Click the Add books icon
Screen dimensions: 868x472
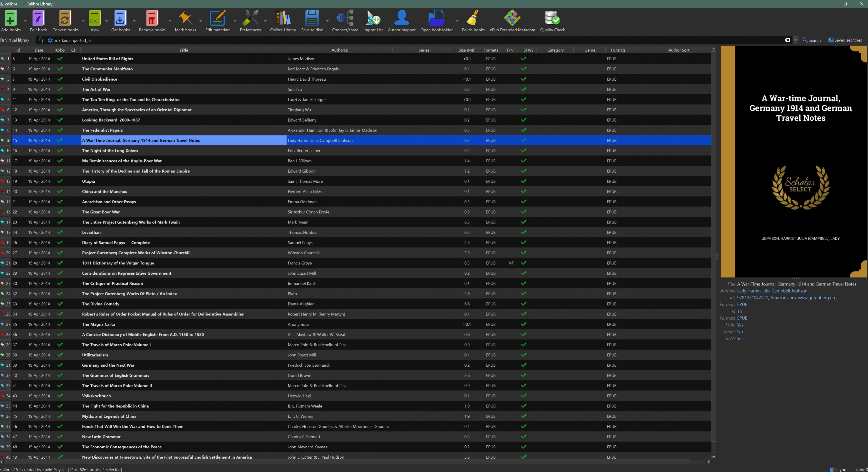click(10, 19)
